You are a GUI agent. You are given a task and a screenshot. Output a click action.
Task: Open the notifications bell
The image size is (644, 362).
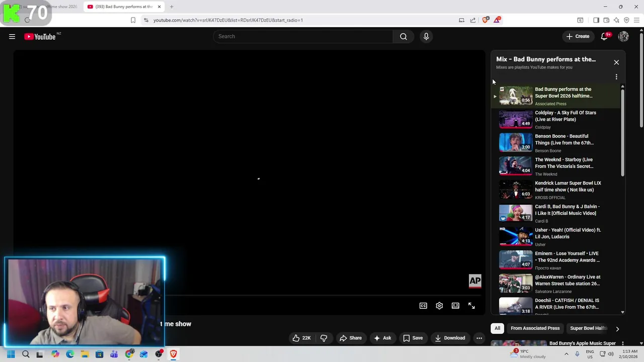[605, 36]
